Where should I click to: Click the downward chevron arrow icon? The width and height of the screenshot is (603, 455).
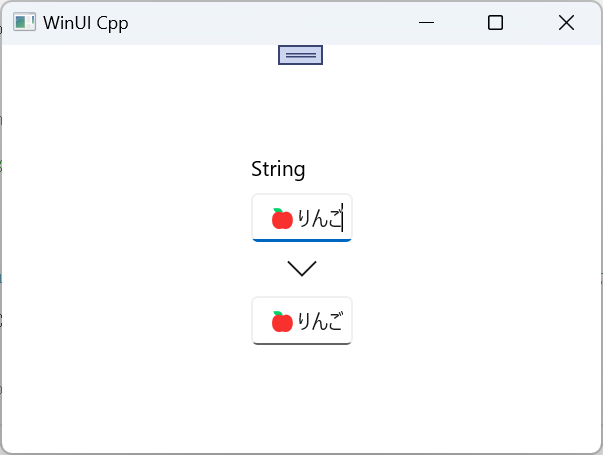301,268
